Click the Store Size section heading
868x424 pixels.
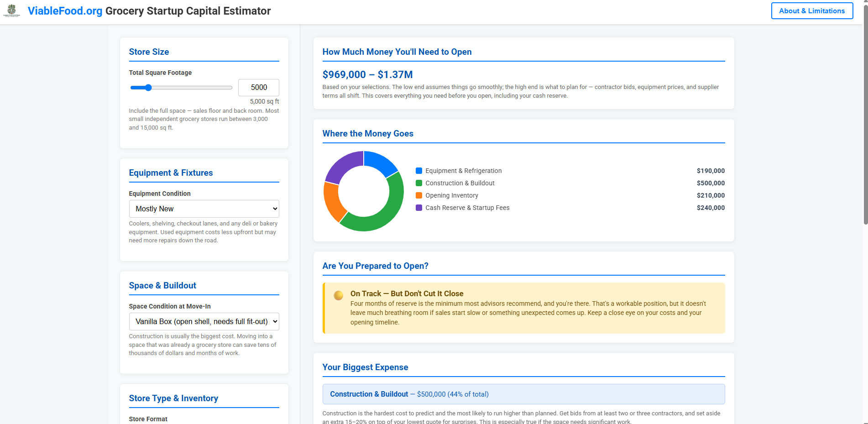tap(149, 52)
